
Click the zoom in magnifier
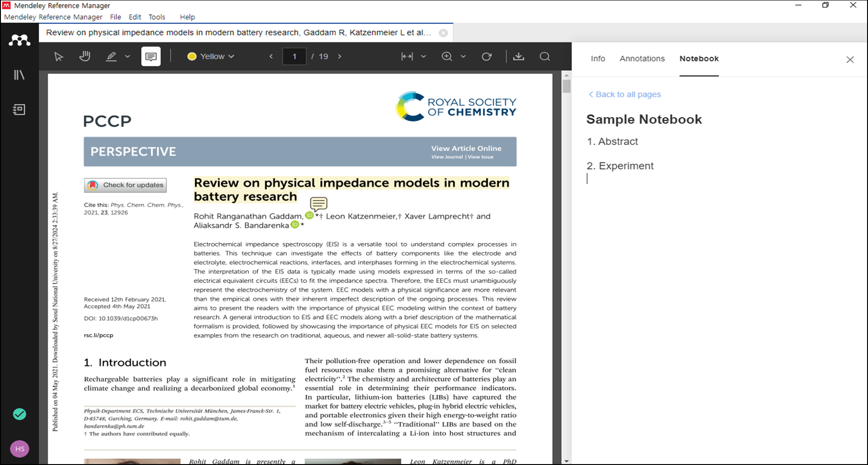click(447, 56)
